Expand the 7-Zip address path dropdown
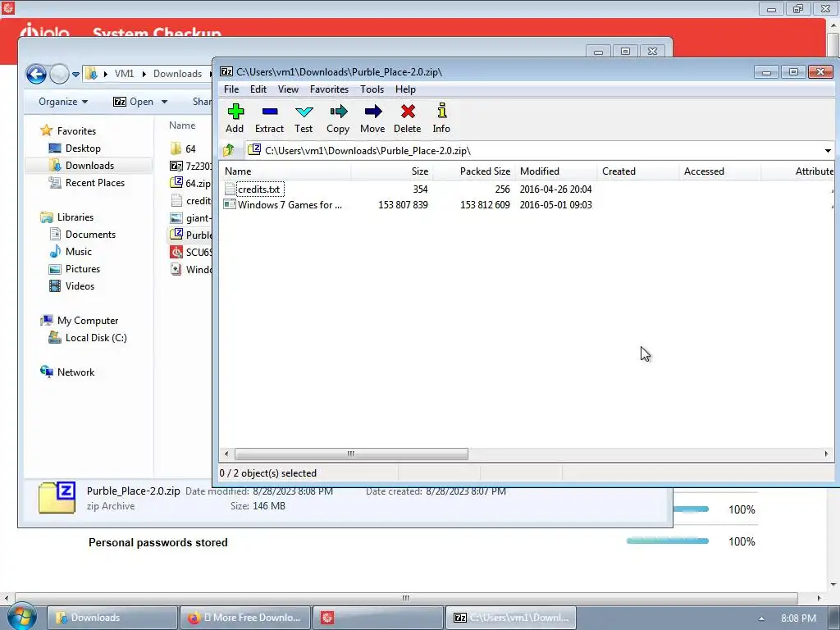This screenshot has height=630, width=840. [828, 151]
